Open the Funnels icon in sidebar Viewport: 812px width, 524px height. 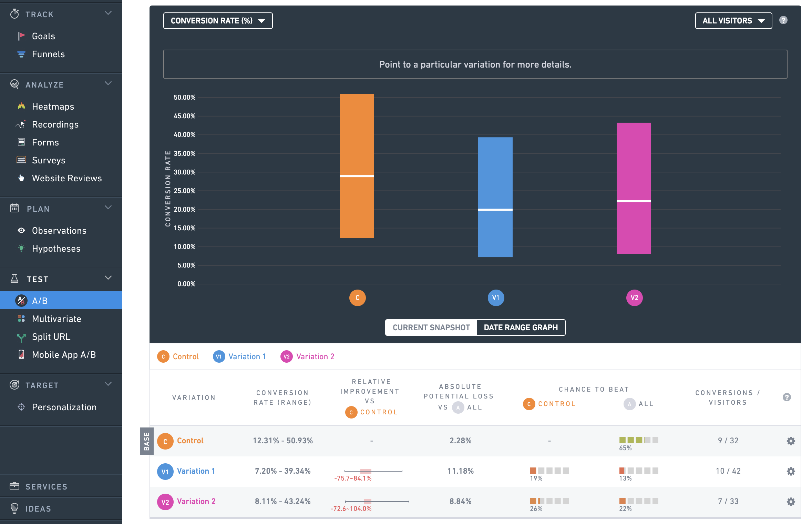tap(21, 54)
